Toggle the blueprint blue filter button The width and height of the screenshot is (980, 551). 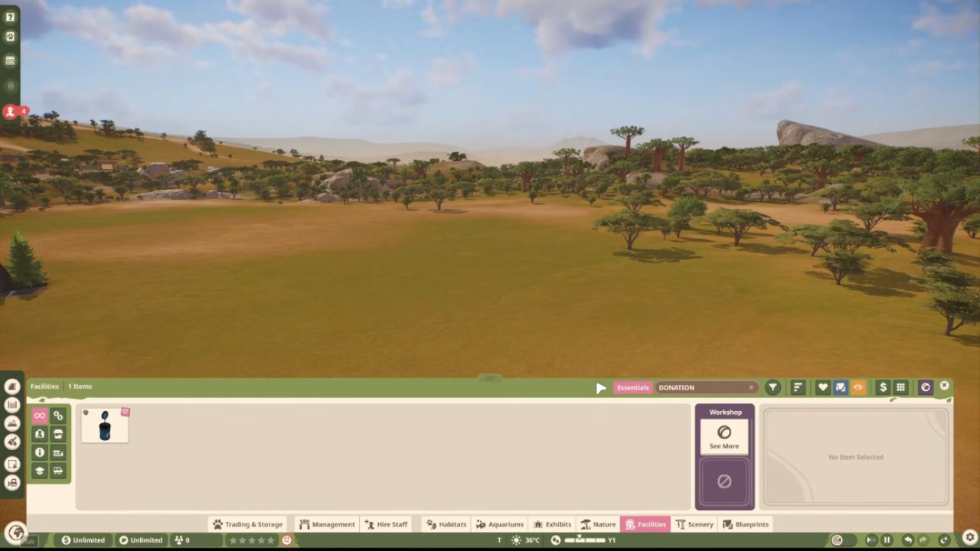(841, 387)
